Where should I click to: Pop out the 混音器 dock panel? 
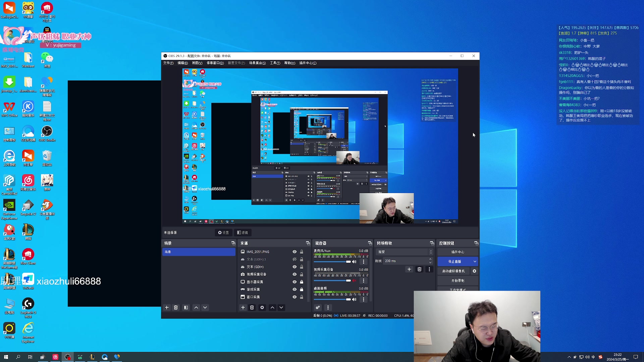pyautogui.click(x=370, y=243)
